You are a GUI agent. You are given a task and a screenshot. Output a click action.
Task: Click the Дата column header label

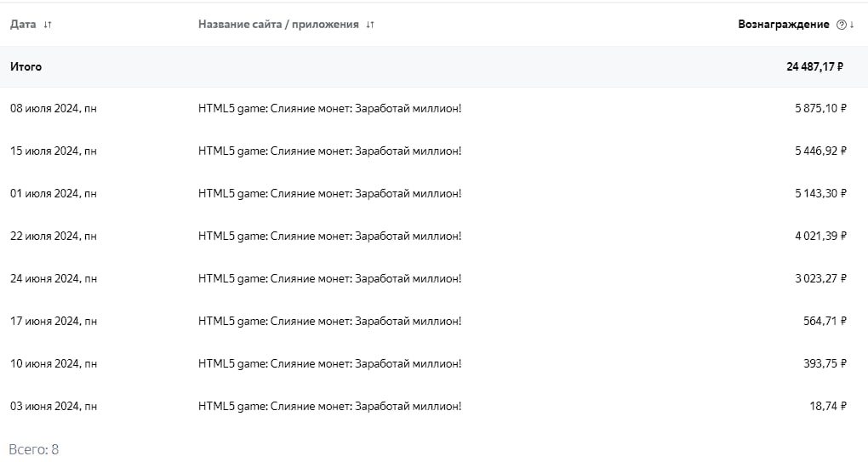(x=23, y=25)
